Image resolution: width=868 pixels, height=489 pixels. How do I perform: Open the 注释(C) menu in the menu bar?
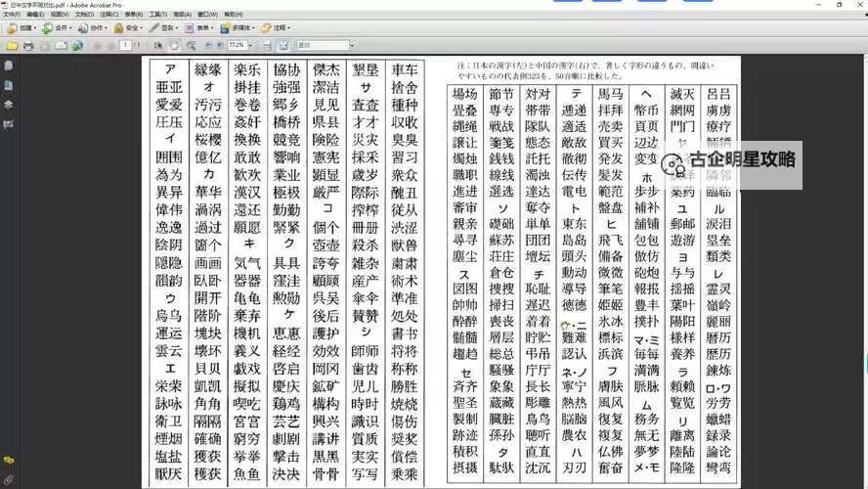point(109,15)
